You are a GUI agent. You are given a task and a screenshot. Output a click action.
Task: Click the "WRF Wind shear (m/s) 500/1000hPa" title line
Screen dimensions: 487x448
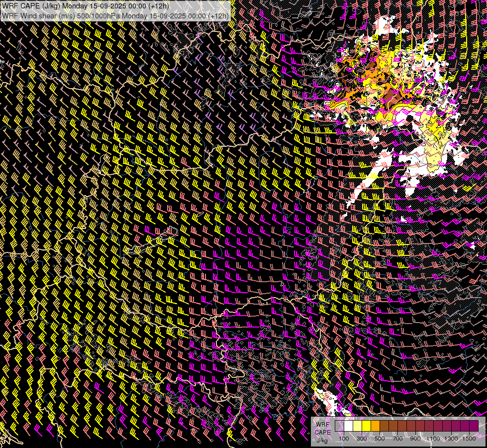(115, 15)
